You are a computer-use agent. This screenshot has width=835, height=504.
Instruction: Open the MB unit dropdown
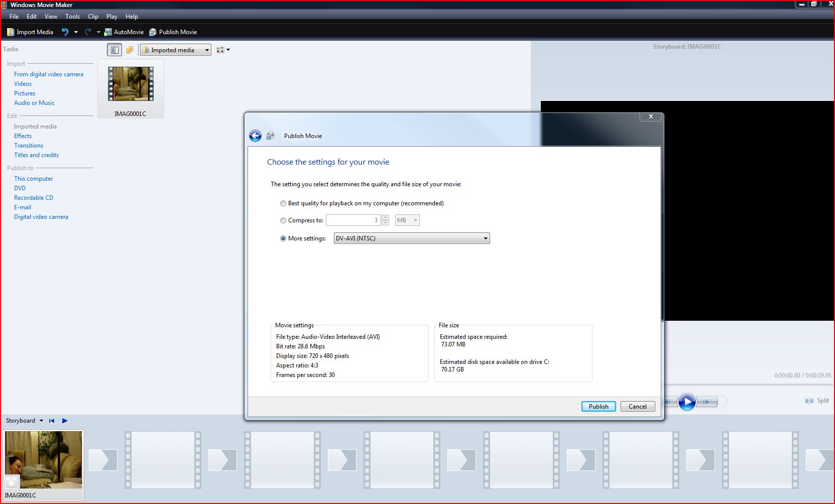click(407, 220)
